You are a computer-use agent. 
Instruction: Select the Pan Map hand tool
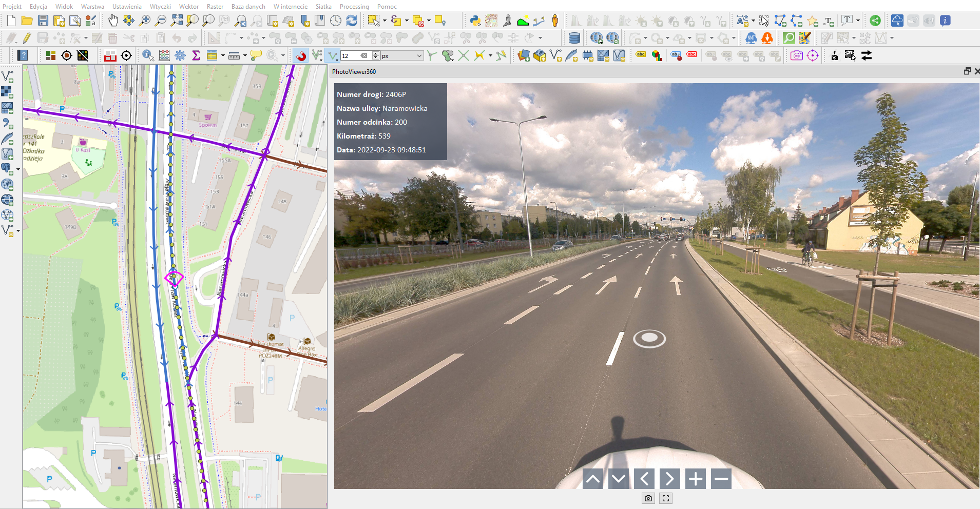click(113, 21)
